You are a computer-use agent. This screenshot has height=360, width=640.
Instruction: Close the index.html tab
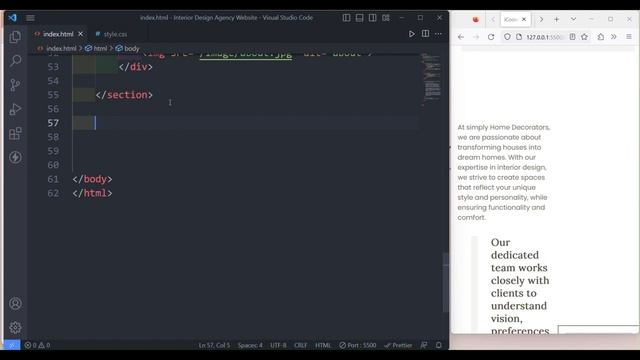(80, 34)
